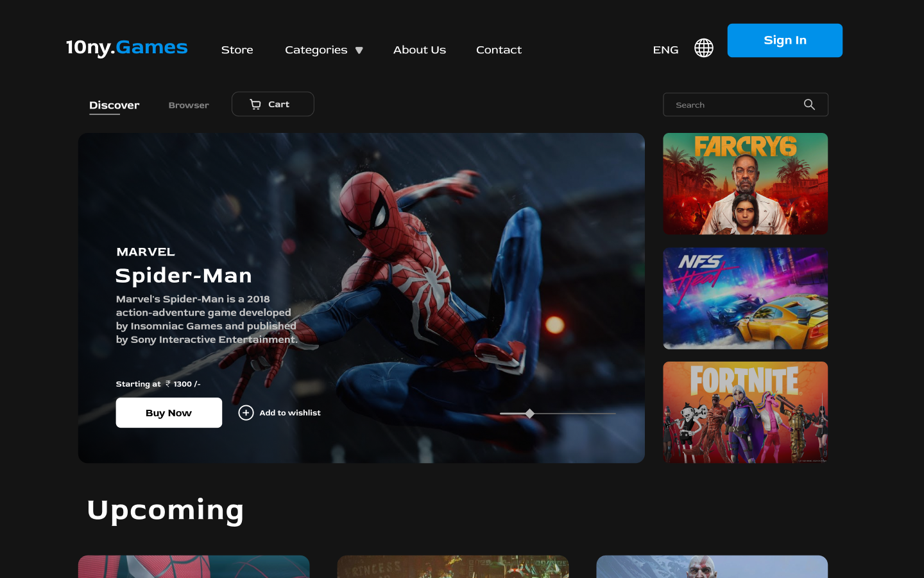Click the MARVEL label on the banner
The image size is (924, 578).
point(146,252)
